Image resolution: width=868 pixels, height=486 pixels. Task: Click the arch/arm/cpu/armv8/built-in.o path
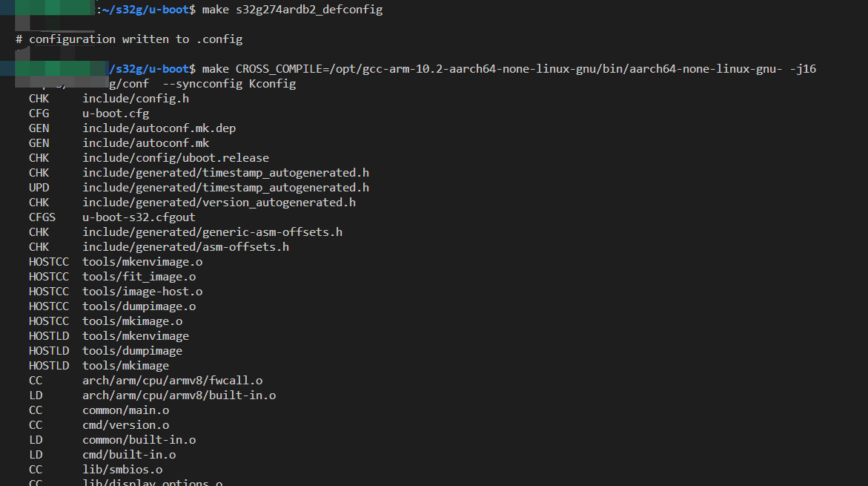(x=179, y=395)
